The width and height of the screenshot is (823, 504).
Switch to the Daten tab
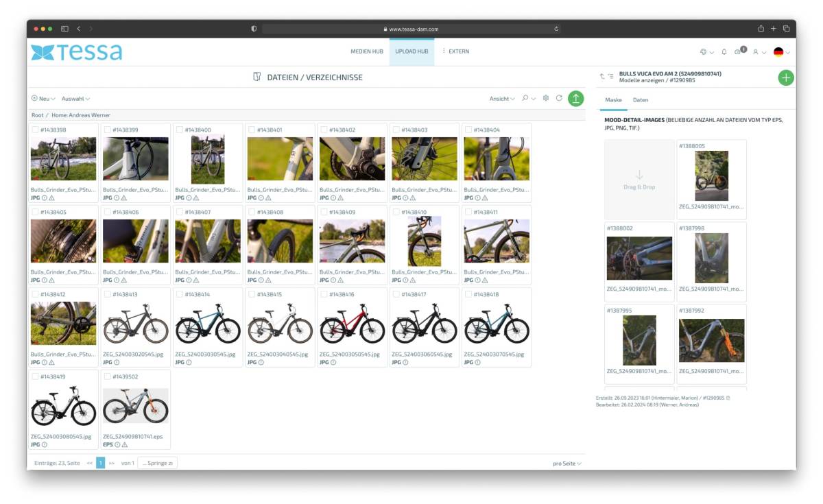[x=640, y=100]
